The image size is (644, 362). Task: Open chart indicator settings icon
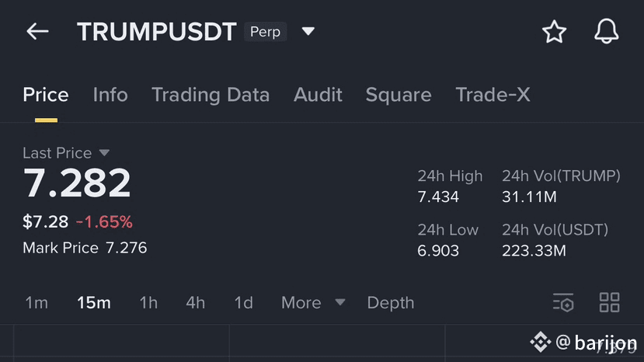(x=563, y=302)
